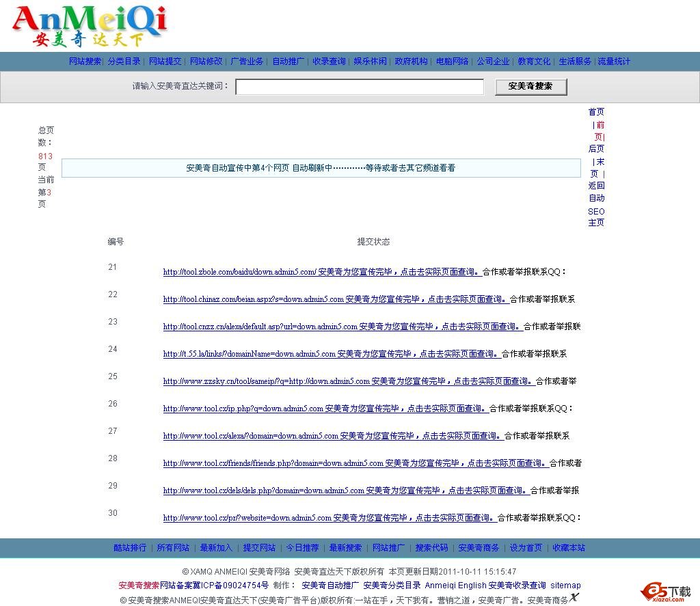Open 今日推荐 in footer navigation
The height and width of the screenshot is (606, 700).
click(302, 547)
